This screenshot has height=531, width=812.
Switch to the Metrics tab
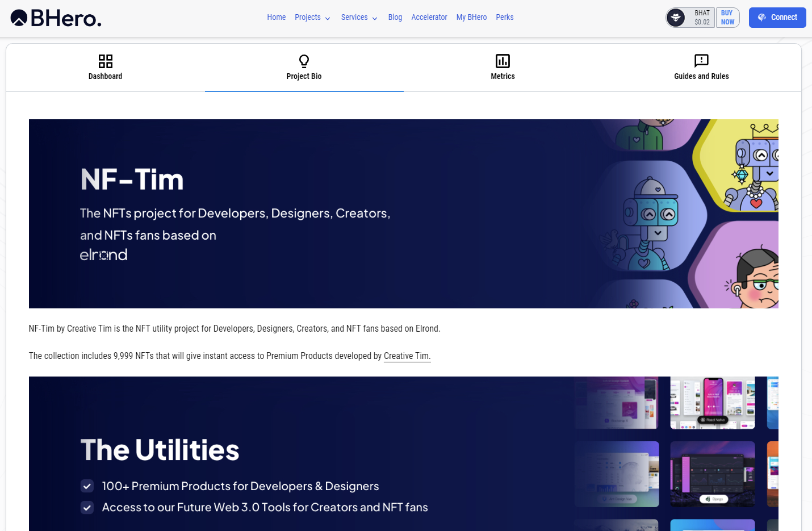(503, 68)
